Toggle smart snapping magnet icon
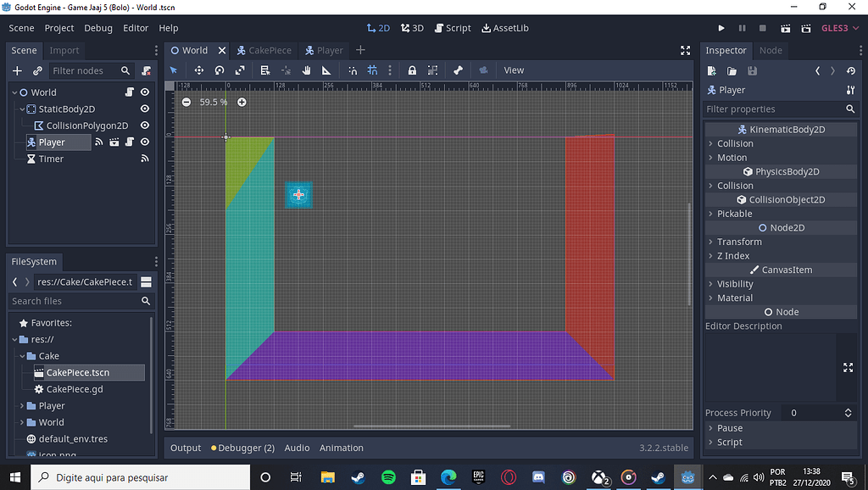The height and width of the screenshot is (490, 868). tap(353, 70)
